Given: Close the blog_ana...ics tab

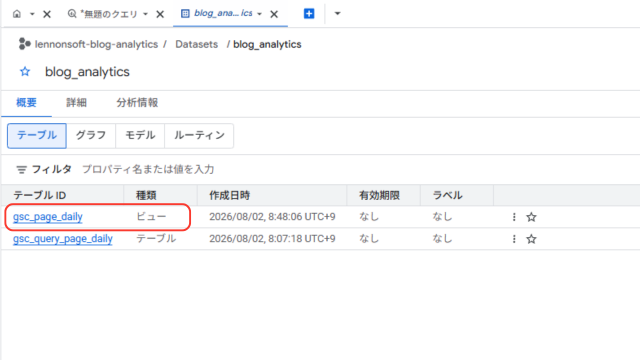Looking at the screenshot, I should 274,14.
